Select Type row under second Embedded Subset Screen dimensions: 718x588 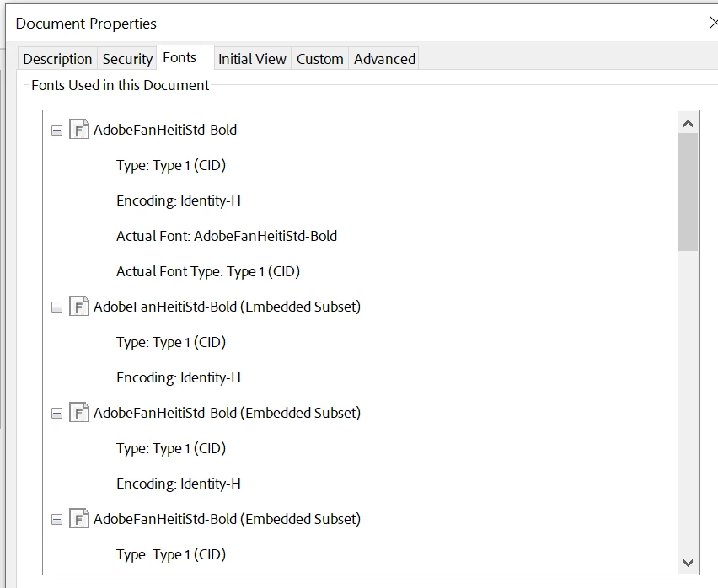pos(171,448)
